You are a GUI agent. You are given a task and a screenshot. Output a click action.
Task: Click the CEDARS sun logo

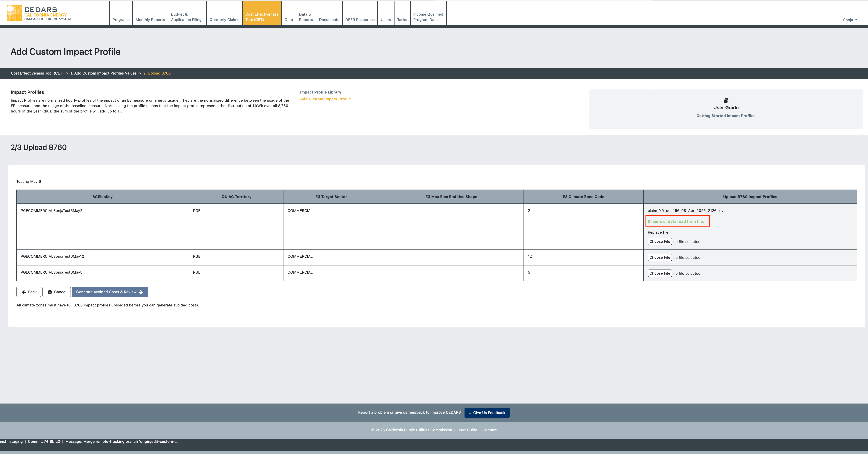pos(14,13)
